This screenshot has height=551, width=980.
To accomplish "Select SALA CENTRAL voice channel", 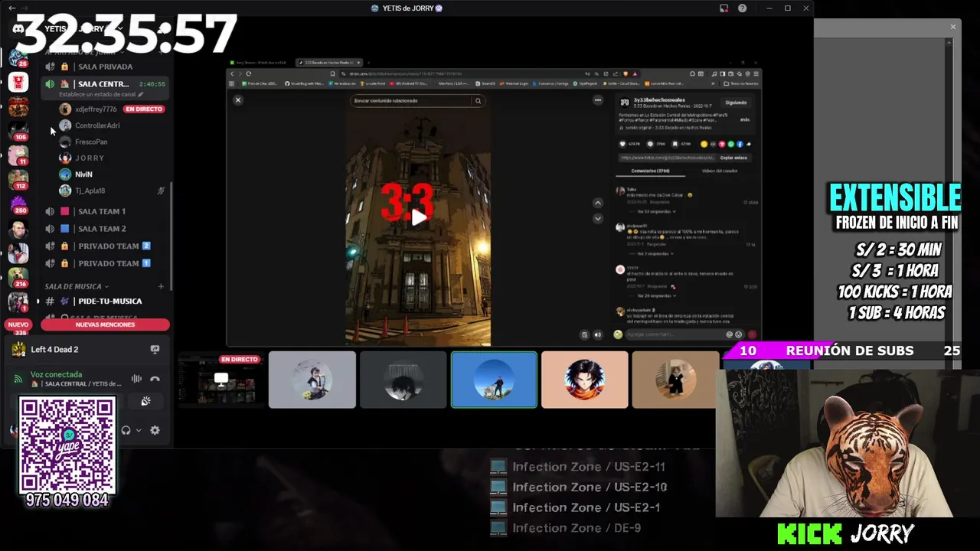I will 106,83.
